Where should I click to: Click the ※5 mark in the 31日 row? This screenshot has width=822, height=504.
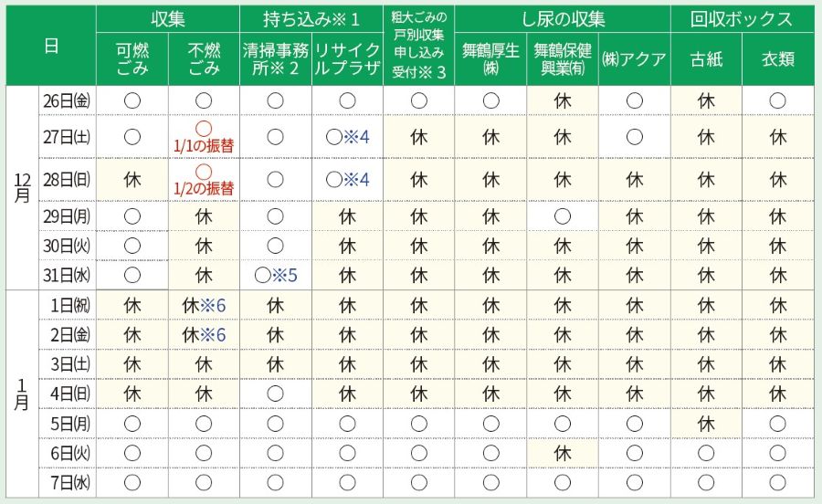[x=287, y=275]
